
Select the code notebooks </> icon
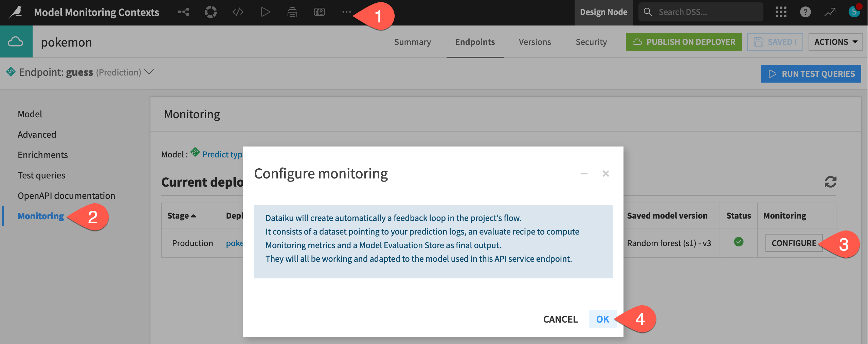click(x=237, y=12)
